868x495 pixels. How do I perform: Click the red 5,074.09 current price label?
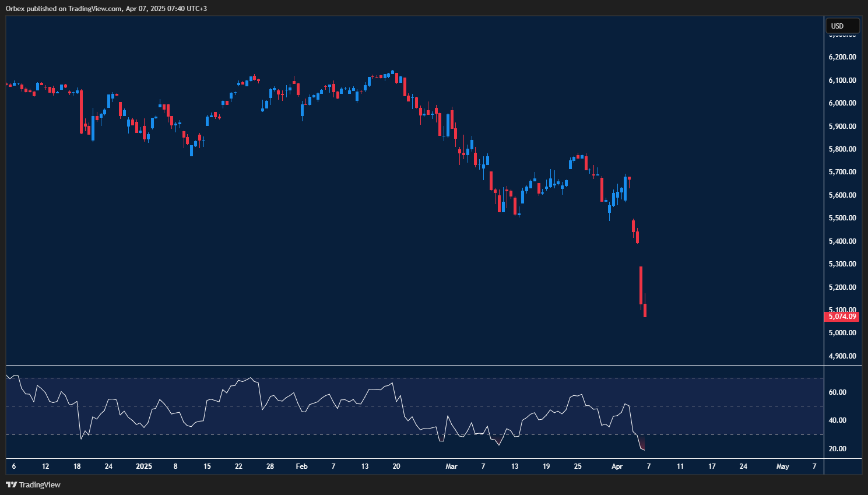(842, 317)
